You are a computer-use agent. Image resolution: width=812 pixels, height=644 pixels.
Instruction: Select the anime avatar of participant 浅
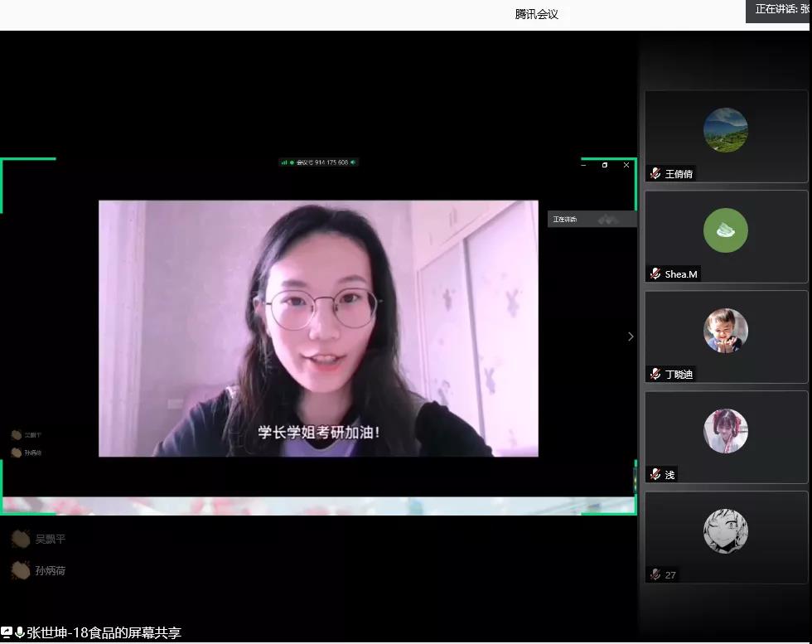tap(725, 431)
